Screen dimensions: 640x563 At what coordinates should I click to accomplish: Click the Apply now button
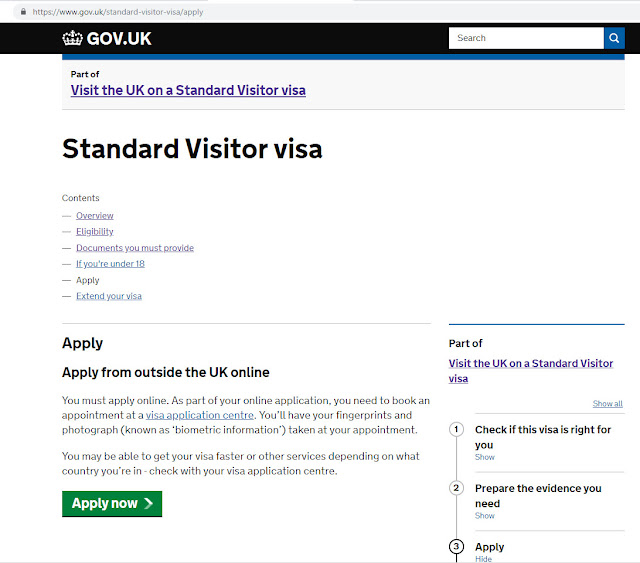pos(112,504)
